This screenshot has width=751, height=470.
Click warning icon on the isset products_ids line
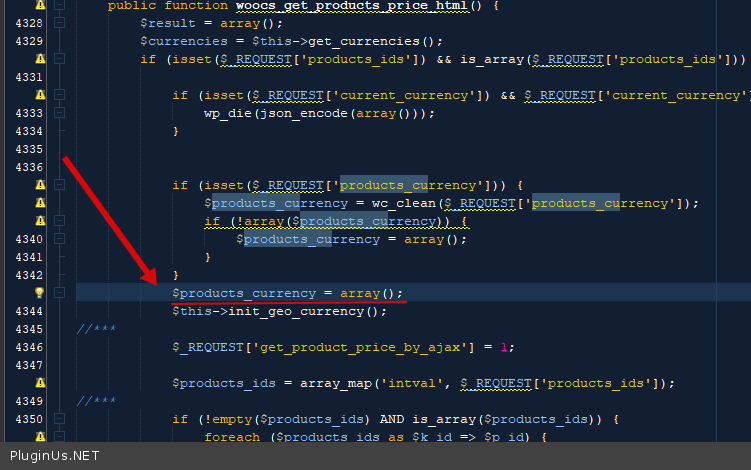click(x=40, y=59)
